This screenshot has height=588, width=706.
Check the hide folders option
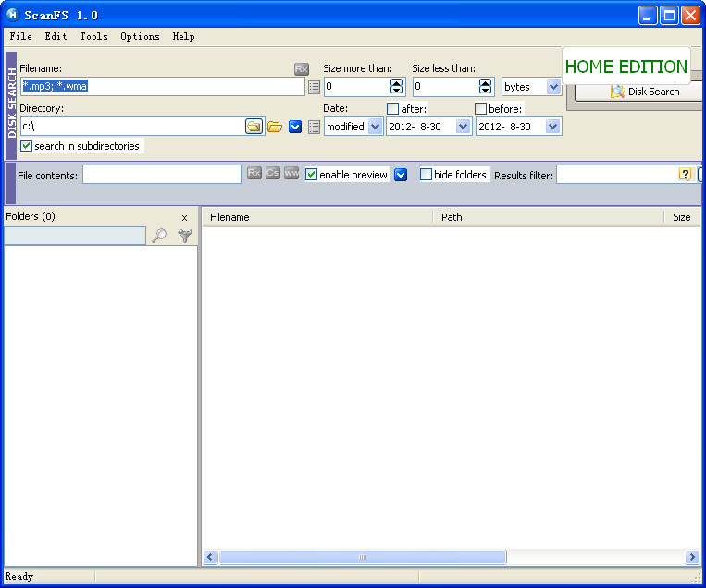pos(426,175)
